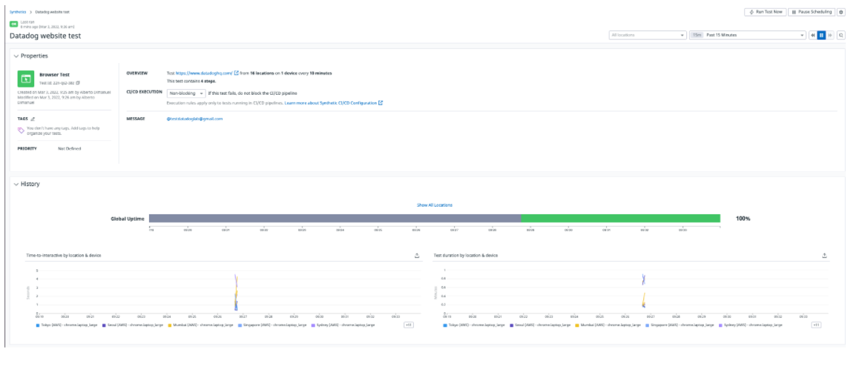The height and width of the screenshot is (378, 868).
Task: Click the Singapore legend swatch in Time-to-interactive graph
Action: pyautogui.click(x=239, y=325)
